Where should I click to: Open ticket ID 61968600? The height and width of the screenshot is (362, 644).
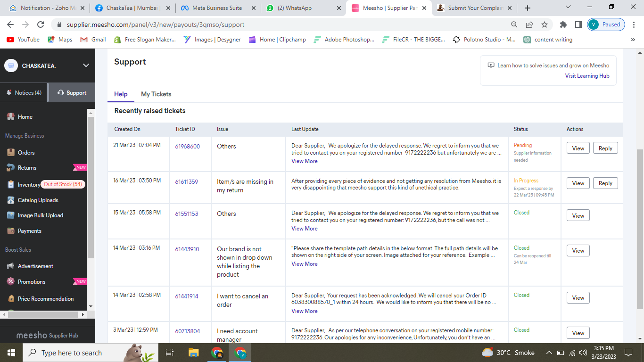(x=188, y=147)
